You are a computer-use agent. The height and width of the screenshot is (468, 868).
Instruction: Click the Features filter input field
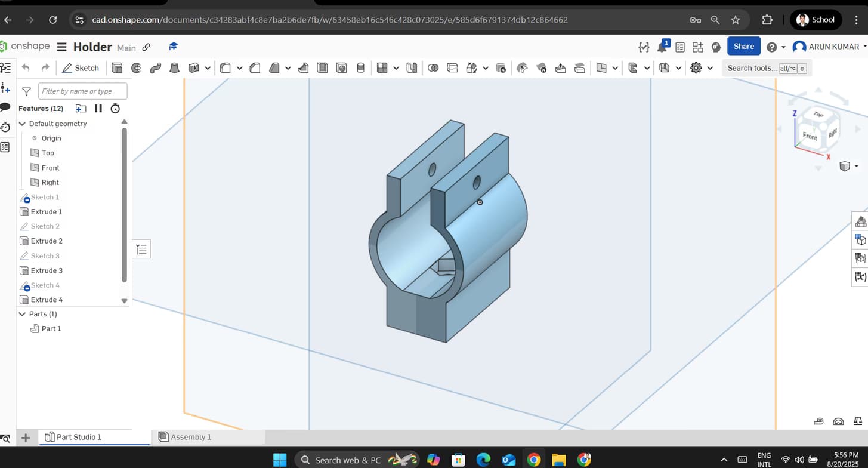click(82, 91)
